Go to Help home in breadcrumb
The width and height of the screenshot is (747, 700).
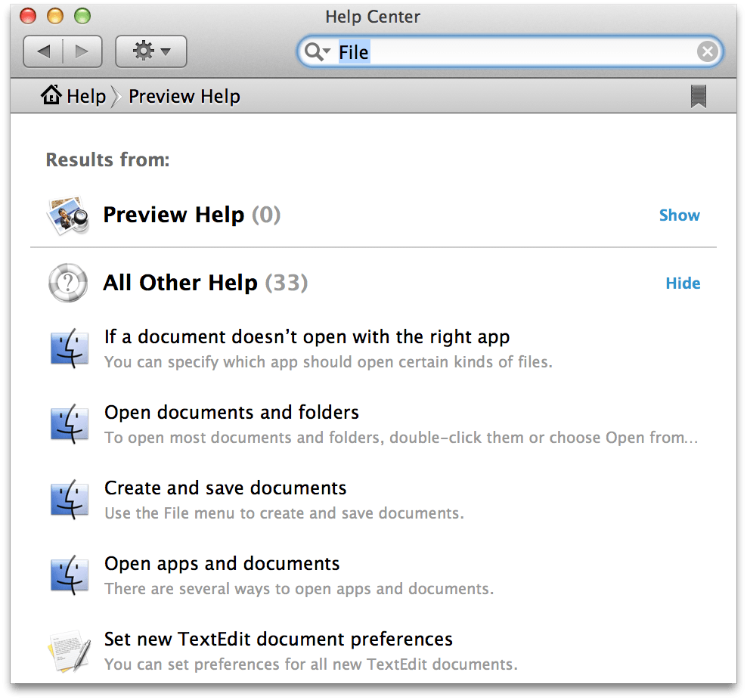click(74, 96)
